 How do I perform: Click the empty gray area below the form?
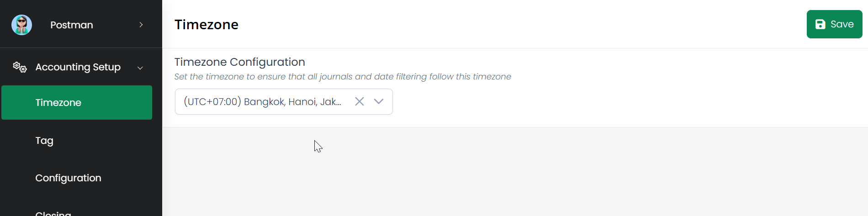tap(503, 174)
